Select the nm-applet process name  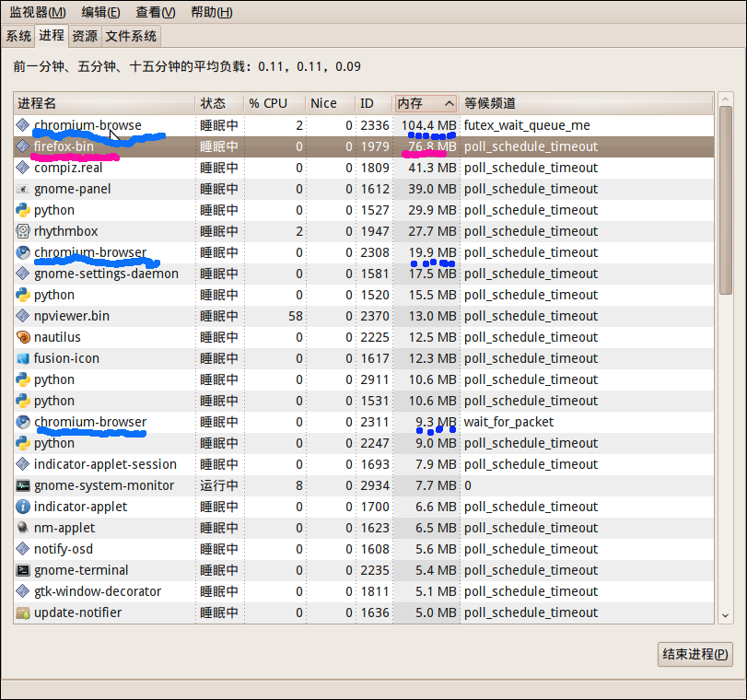pyautogui.click(x=64, y=528)
